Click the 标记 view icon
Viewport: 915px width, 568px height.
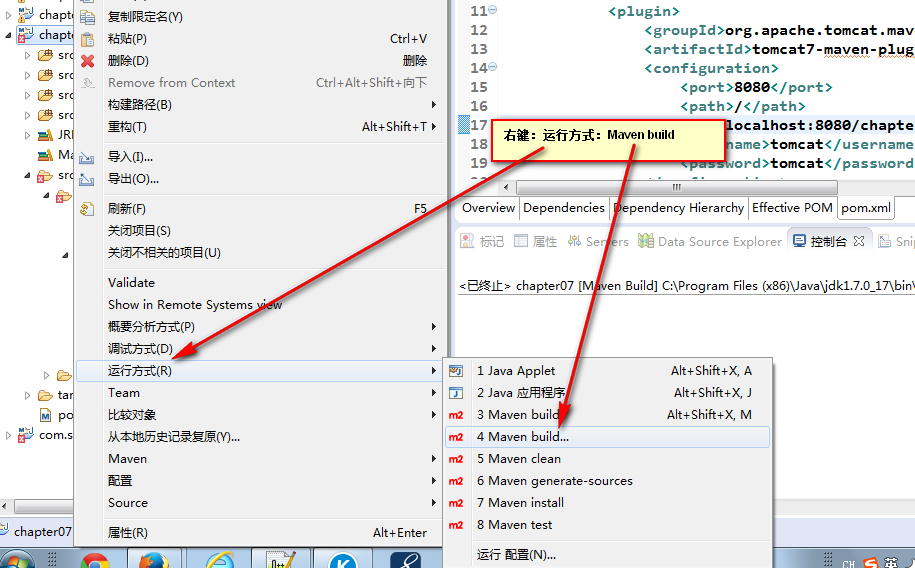(467, 241)
